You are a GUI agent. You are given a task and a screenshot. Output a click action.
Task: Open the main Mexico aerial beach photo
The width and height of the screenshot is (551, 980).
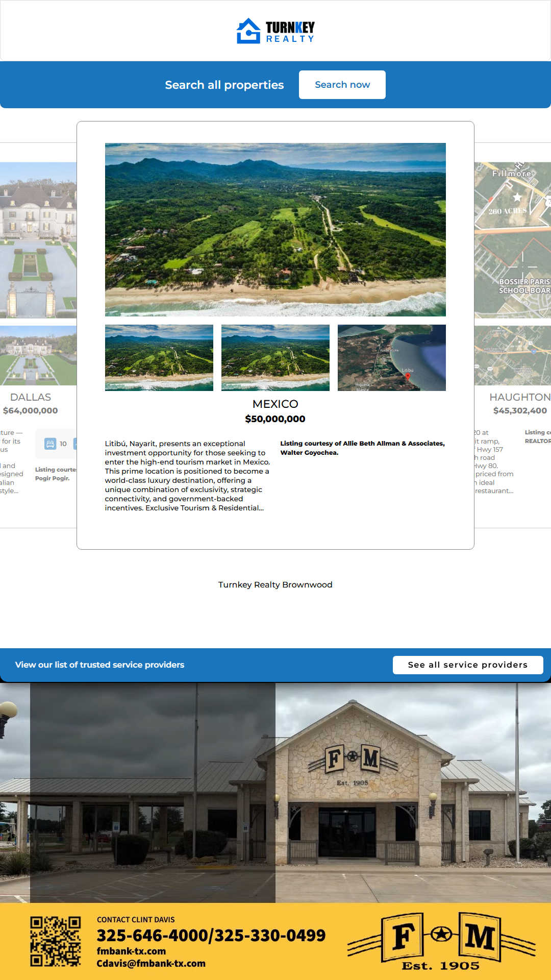(x=275, y=229)
